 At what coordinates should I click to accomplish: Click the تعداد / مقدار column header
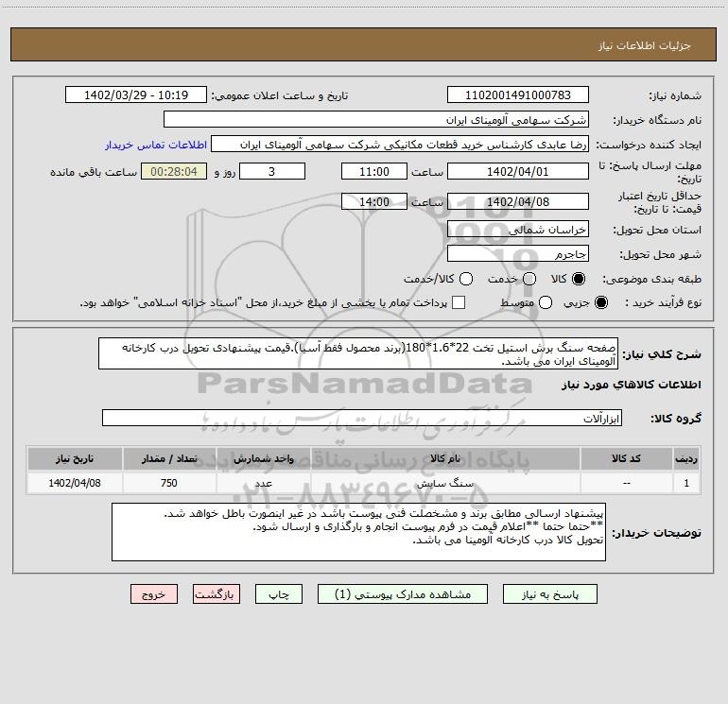pyautogui.click(x=169, y=458)
